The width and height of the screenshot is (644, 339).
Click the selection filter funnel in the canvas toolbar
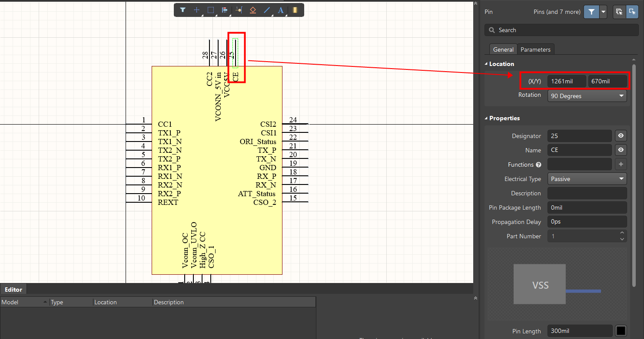(x=183, y=10)
